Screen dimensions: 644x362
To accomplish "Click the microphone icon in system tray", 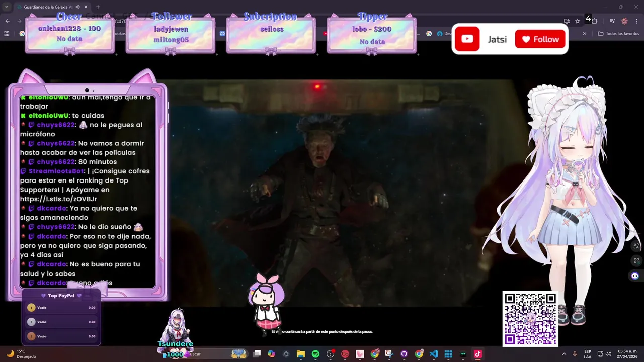I will [575, 354].
